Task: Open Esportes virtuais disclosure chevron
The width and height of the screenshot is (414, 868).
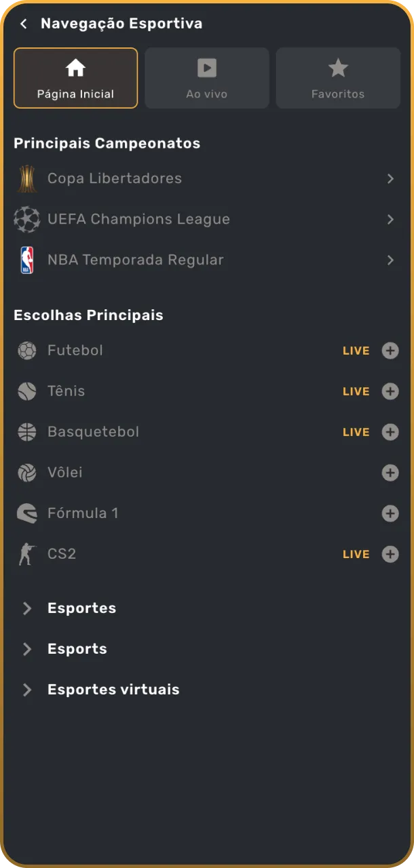Action: [27, 690]
